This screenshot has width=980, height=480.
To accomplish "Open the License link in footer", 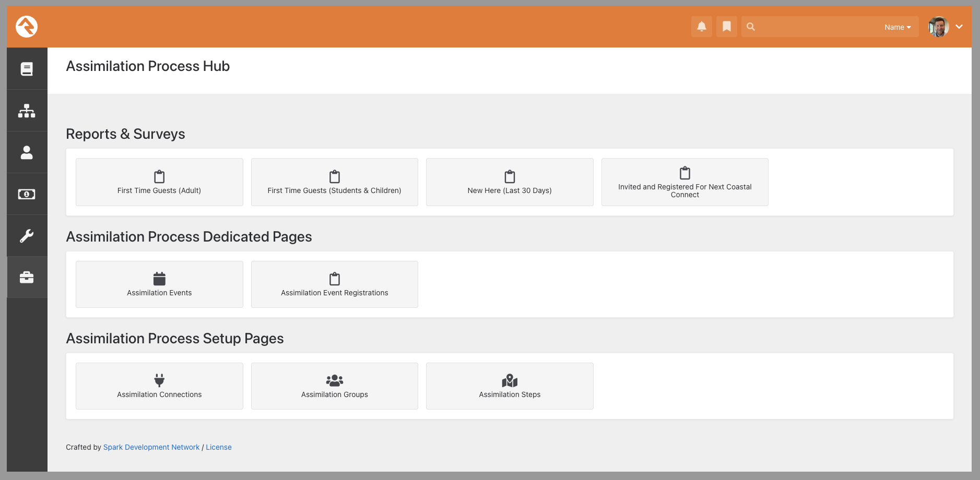I will (218, 447).
